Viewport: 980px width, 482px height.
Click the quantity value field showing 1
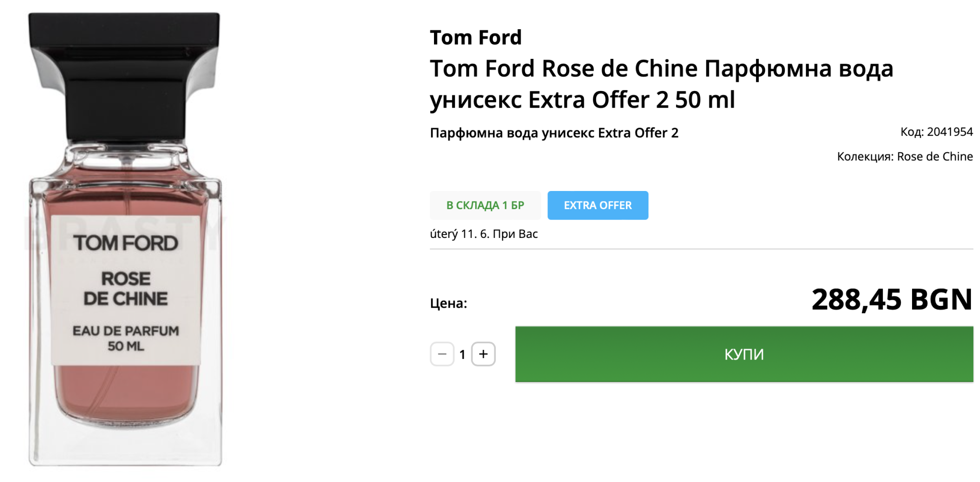tap(462, 354)
